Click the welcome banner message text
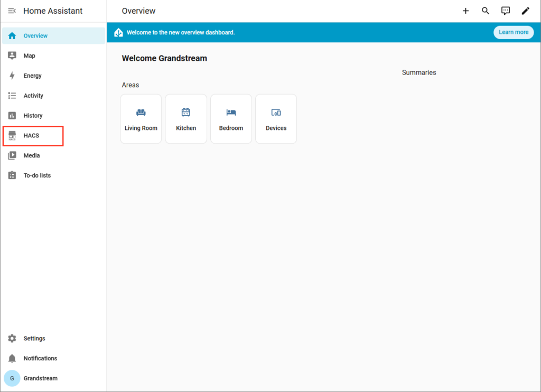Image resolution: width=541 pixels, height=392 pixels. (x=181, y=32)
